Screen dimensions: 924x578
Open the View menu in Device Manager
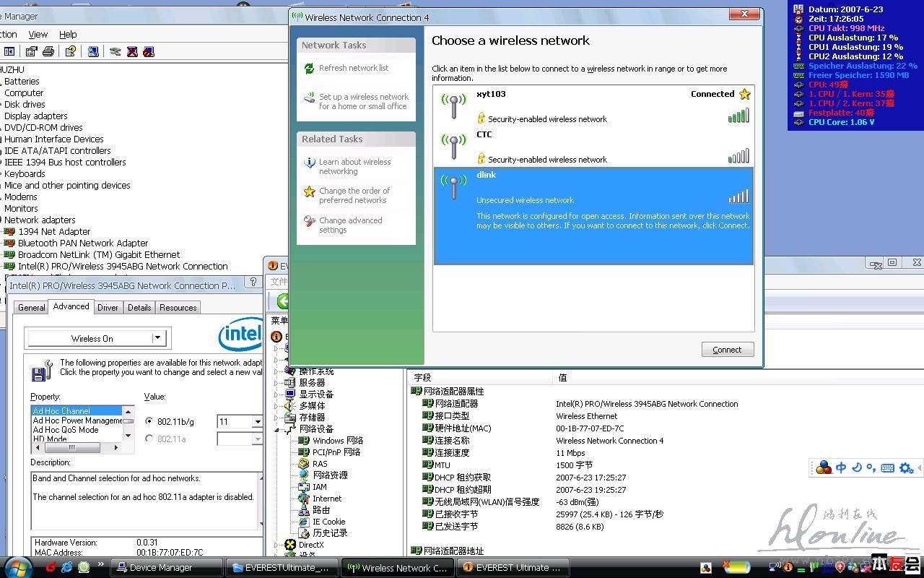point(38,34)
